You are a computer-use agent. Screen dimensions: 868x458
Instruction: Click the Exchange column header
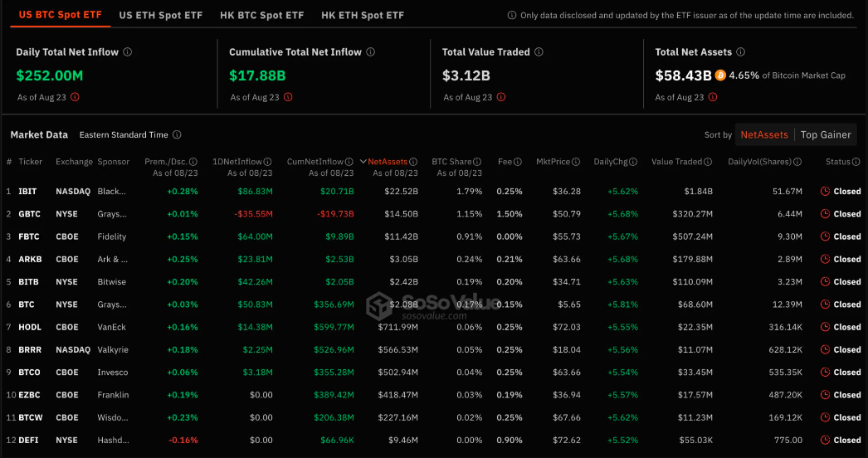74,162
